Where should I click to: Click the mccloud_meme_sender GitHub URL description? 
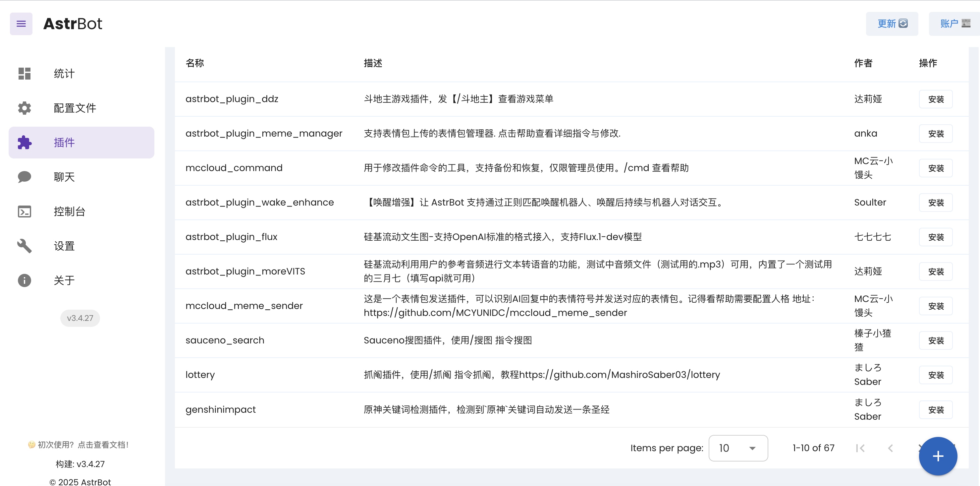pos(495,313)
